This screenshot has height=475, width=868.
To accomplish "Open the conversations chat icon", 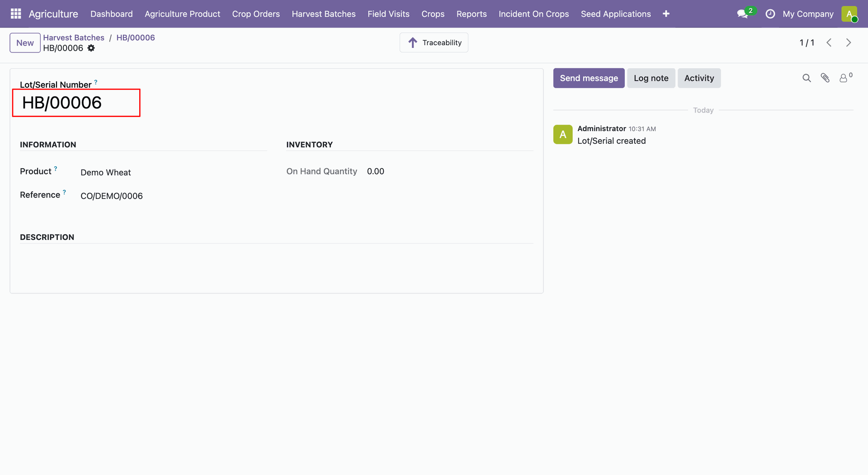I will click(742, 14).
